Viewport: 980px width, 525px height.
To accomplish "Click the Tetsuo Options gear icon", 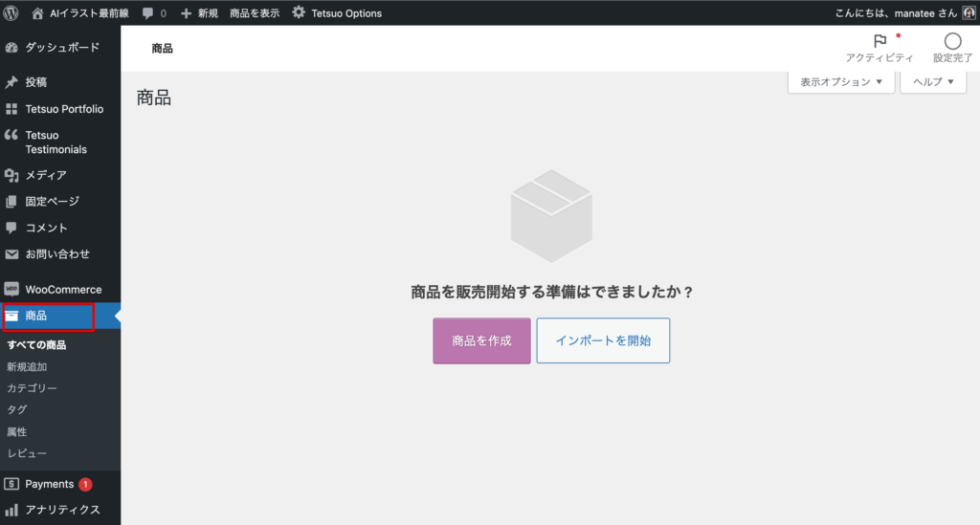I will click(299, 13).
